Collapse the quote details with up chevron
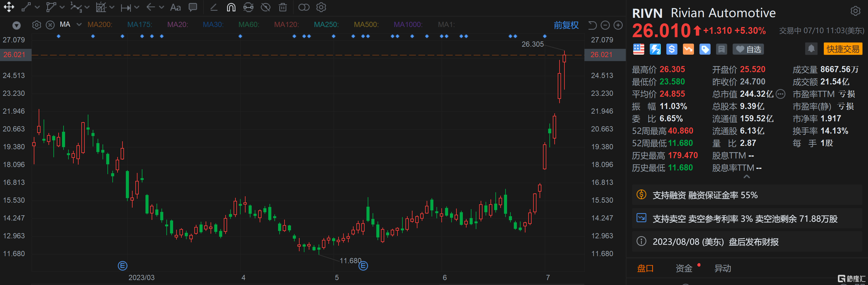The height and width of the screenshot is (285, 868). click(747, 176)
